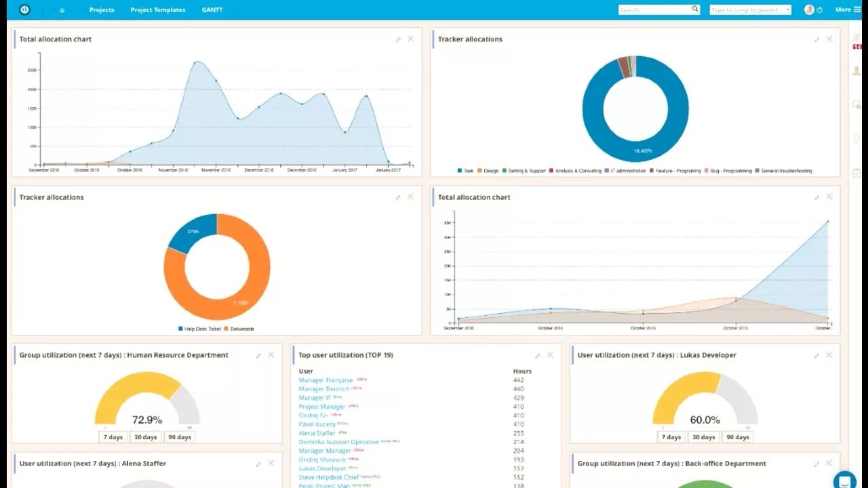Select 30 days in Lukas Developer widget
868x488 pixels.
tap(704, 437)
